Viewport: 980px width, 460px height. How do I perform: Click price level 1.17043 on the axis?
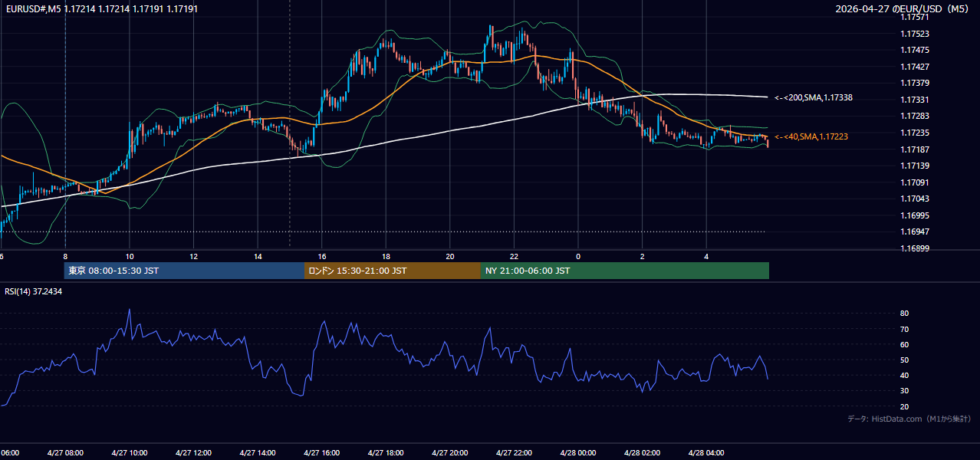[914, 199]
